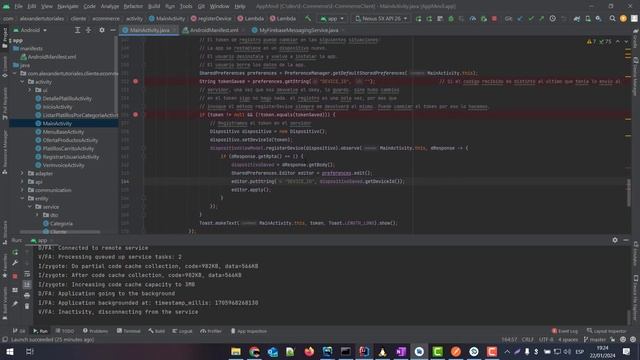The height and width of the screenshot is (360, 640).
Task: Expand the communication folder
Action: coord(22,190)
